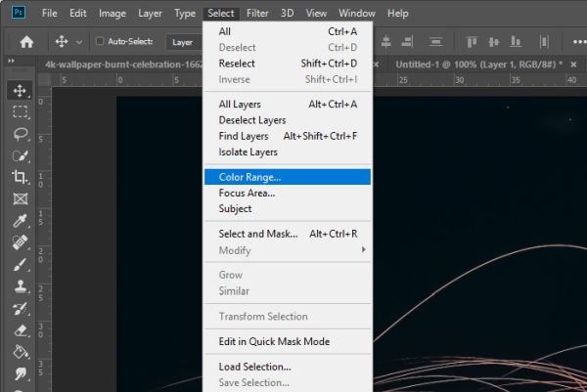Click Distribute horizontally icon
The height and width of the screenshot is (392, 587).
click(544, 42)
